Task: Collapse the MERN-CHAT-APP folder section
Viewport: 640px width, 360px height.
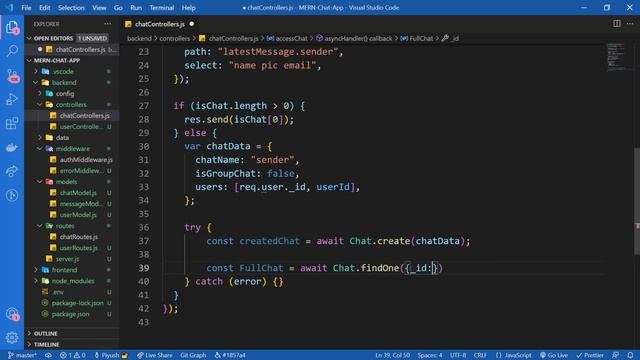Action: coord(71,60)
